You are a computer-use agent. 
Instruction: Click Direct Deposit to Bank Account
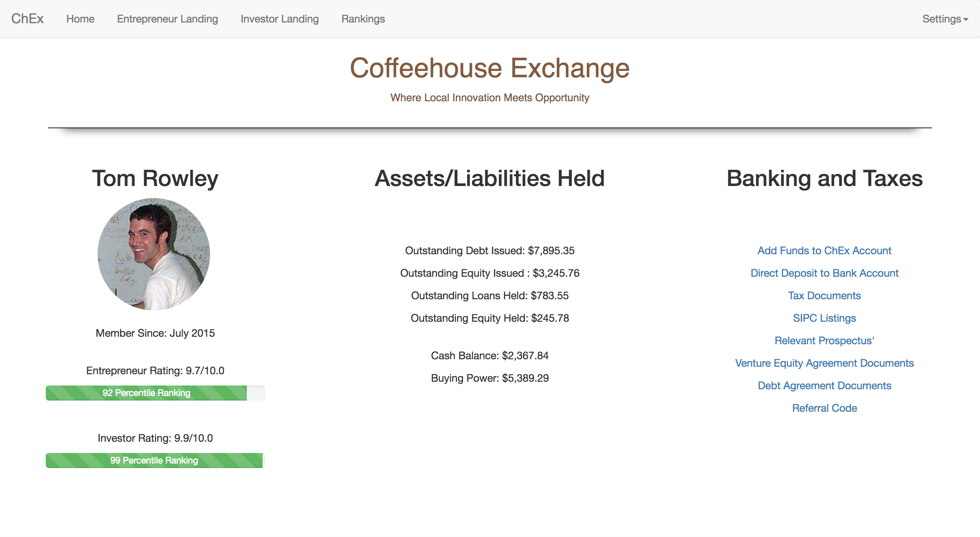click(x=824, y=273)
